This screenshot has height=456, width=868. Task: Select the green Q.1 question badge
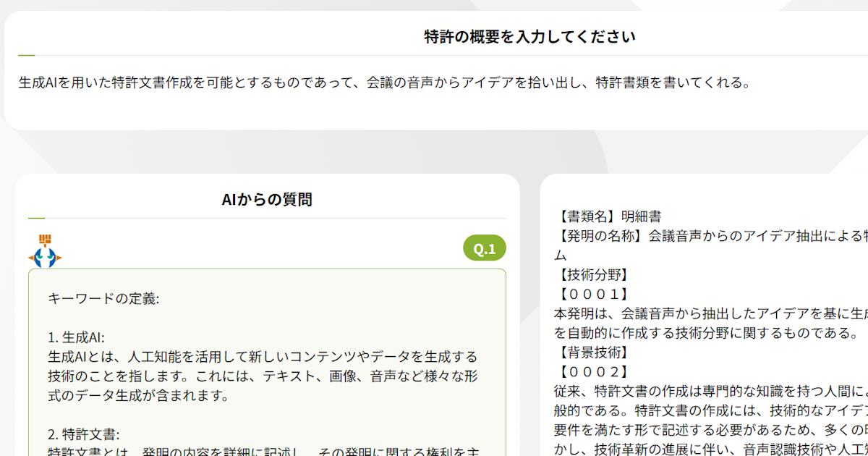pos(485,248)
